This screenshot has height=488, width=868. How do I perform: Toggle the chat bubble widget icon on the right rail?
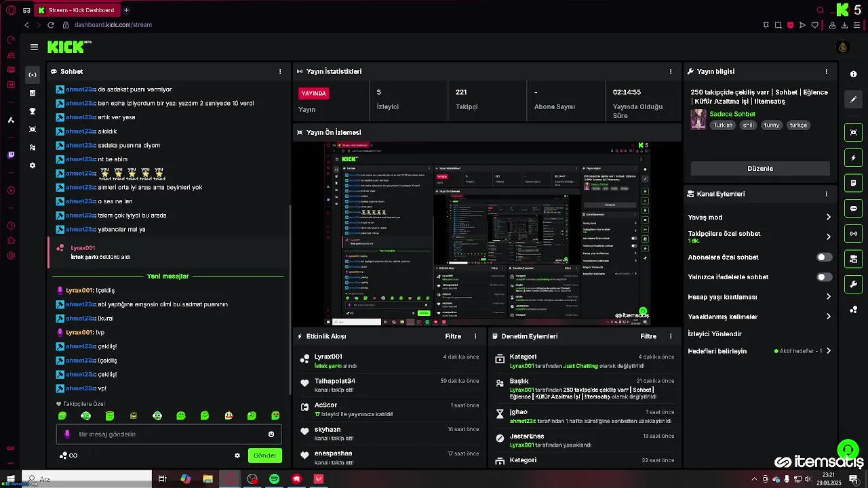(853, 208)
